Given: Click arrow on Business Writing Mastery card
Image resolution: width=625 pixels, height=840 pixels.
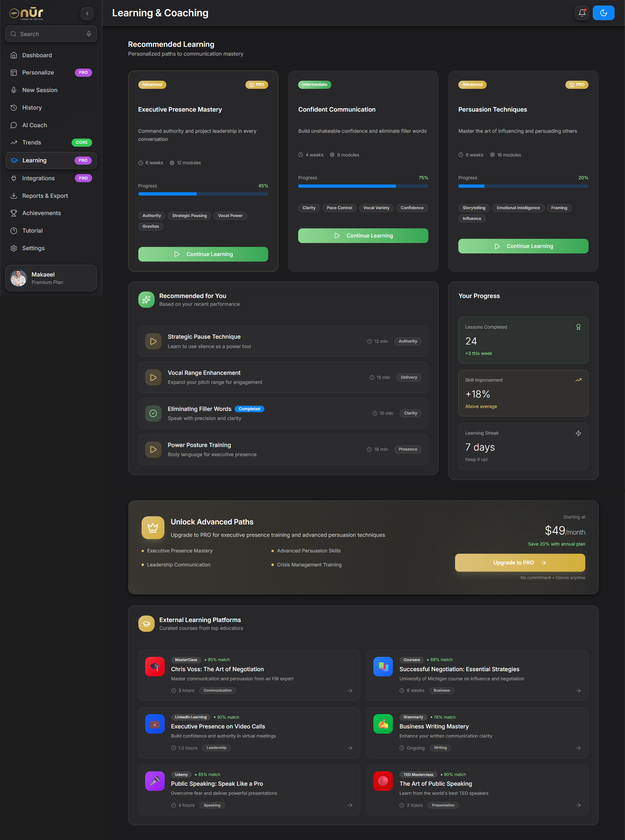Looking at the screenshot, I should (x=578, y=748).
